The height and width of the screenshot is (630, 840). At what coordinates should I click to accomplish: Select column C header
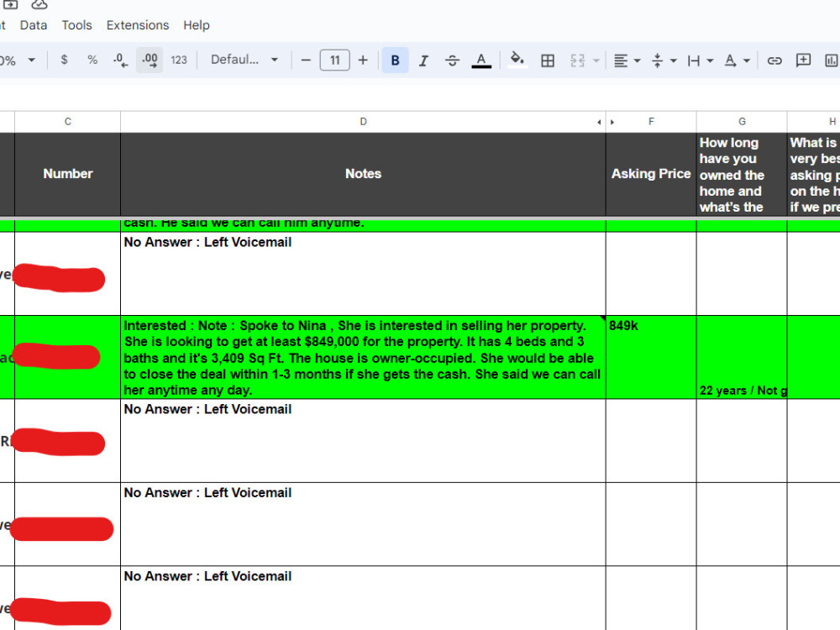[67, 122]
